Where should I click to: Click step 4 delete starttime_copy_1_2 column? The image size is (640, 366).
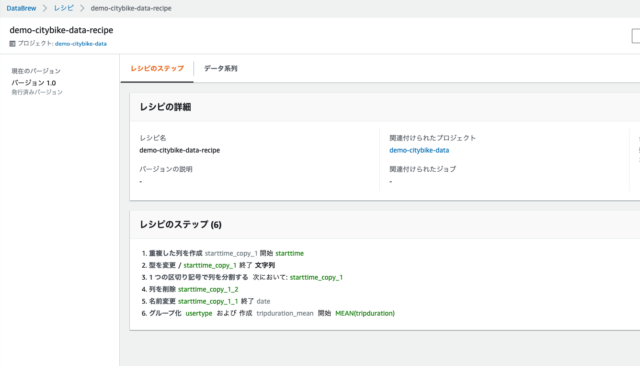pos(190,289)
